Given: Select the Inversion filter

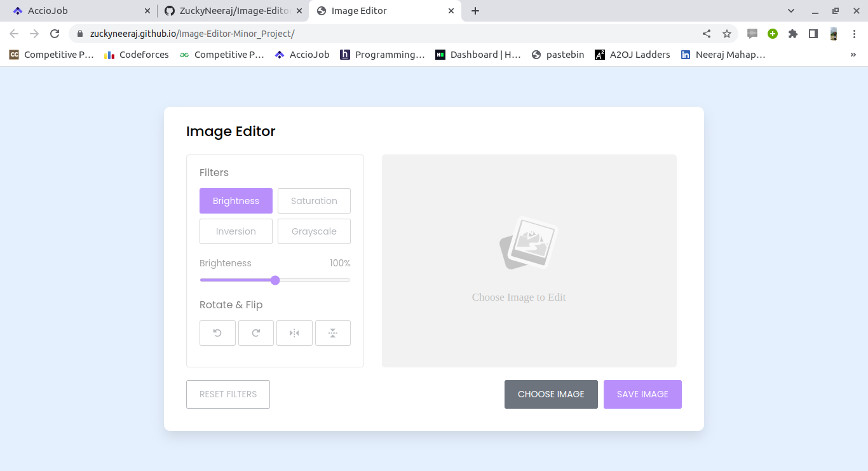Looking at the screenshot, I should 236,231.
